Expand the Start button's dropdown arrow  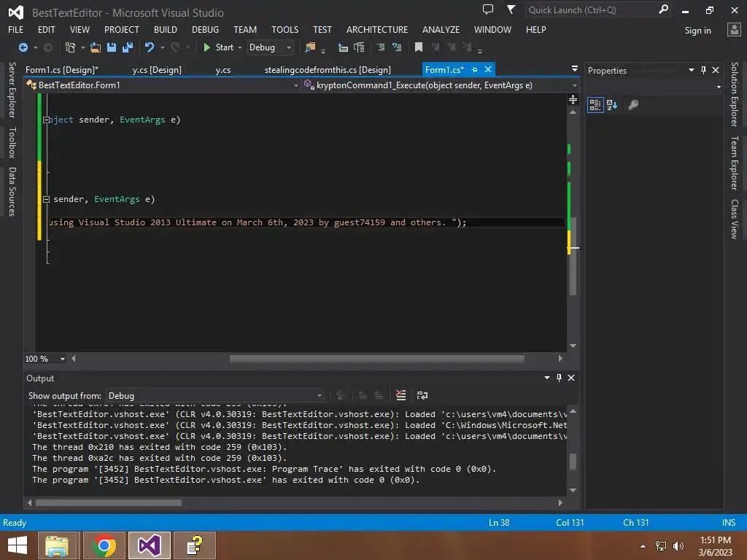239,47
